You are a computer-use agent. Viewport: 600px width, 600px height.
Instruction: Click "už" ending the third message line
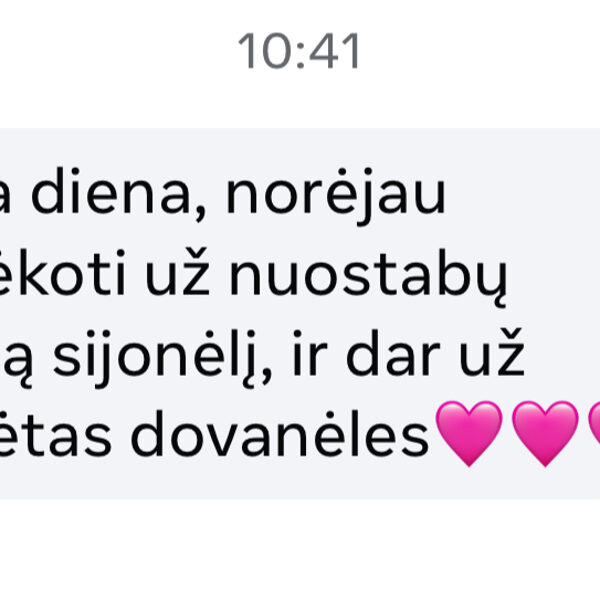pyautogui.click(x=492, y=352)
